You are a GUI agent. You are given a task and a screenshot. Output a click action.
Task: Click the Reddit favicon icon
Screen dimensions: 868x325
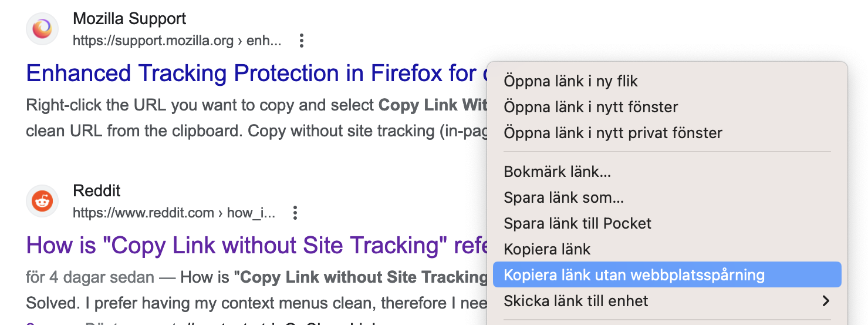point(42,201)
